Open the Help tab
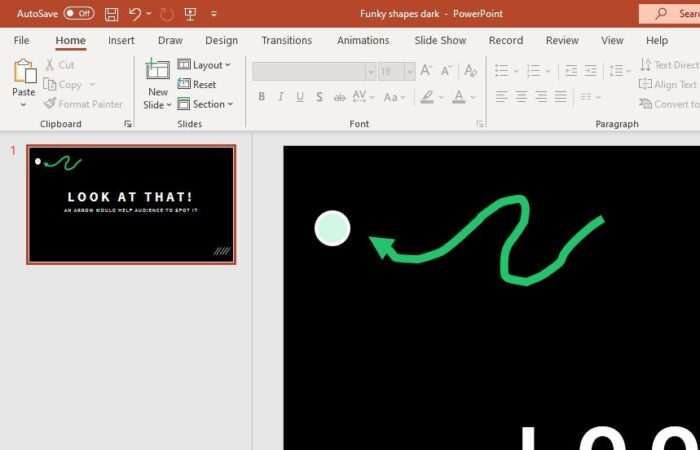This screenshot has width=700, height=450. point(657,41)
